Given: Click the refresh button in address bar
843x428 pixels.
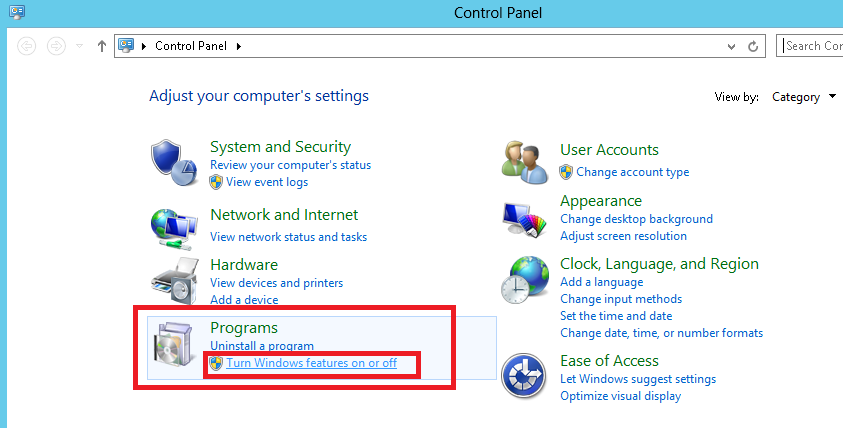Looking at the screenshot, I should [753, 46].
